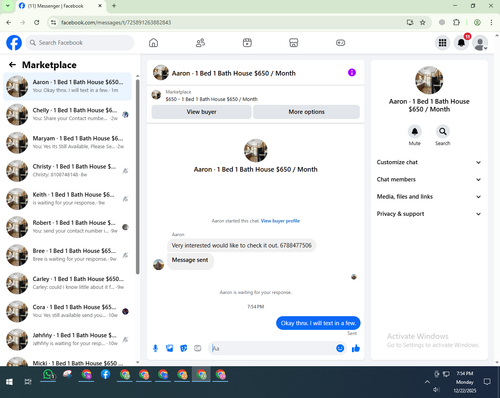Open Chelly's conversation in the chat list
This screenshot has height=398, width=500.
[67, 114]
